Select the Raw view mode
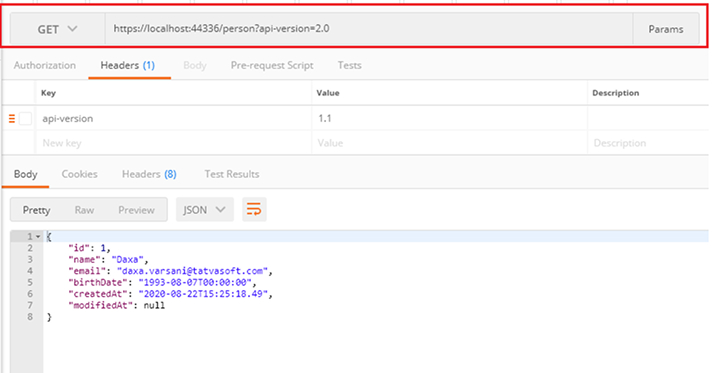This screenshot has height=373, width=716. click(84, 210)
